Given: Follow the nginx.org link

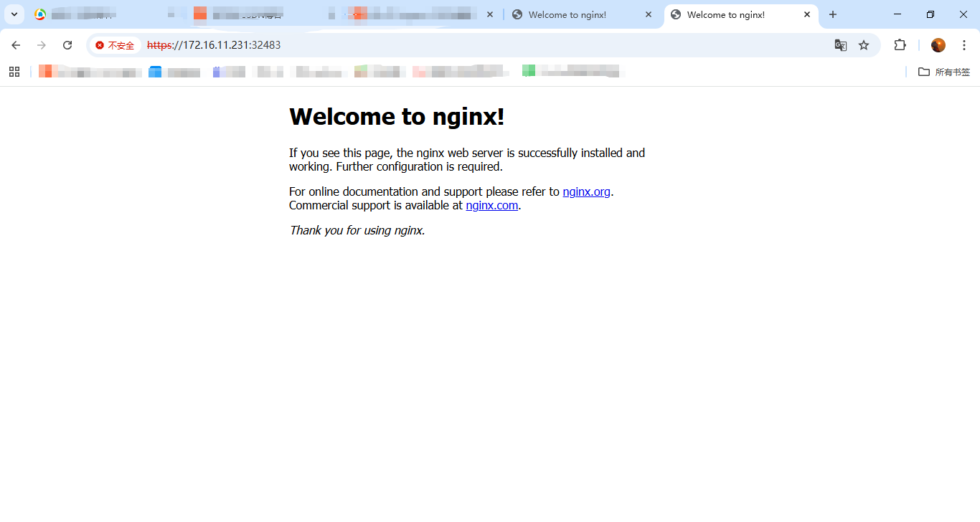Looking at the screenshot, I should point(586,191).
